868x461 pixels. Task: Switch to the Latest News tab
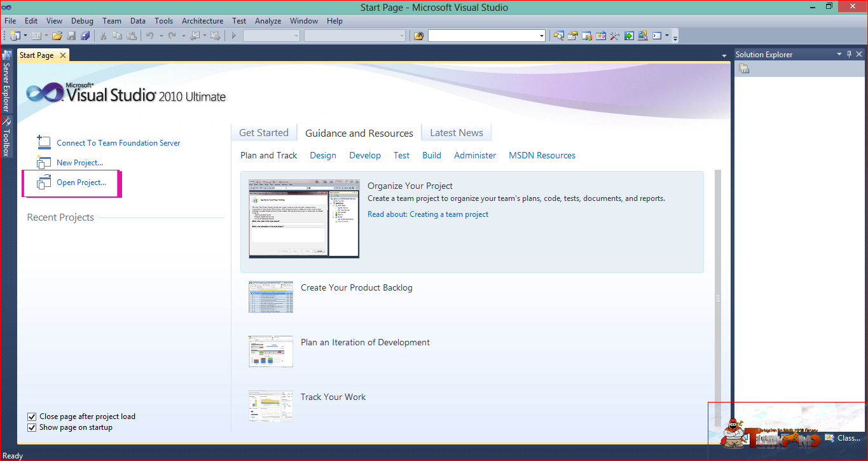pos(457,132)
